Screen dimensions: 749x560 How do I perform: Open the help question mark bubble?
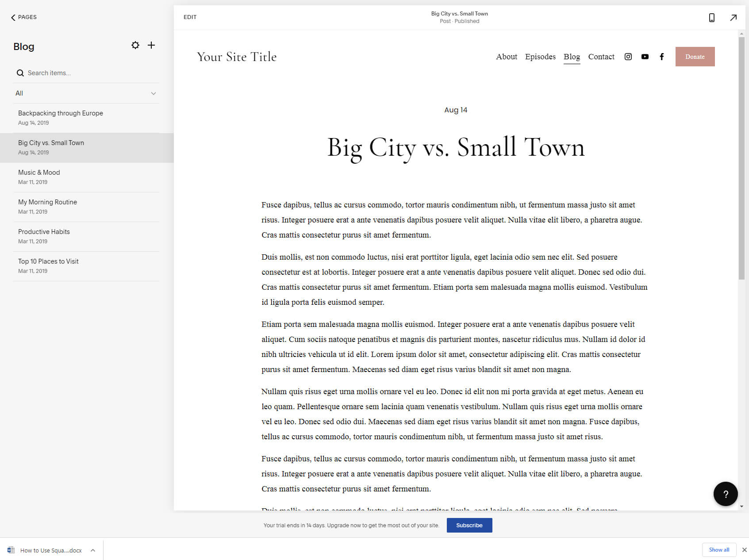click(x=726, y=494)
